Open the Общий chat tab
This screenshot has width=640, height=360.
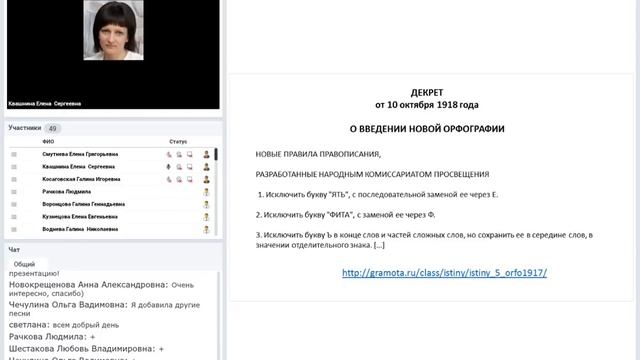[x=24, y=264]
